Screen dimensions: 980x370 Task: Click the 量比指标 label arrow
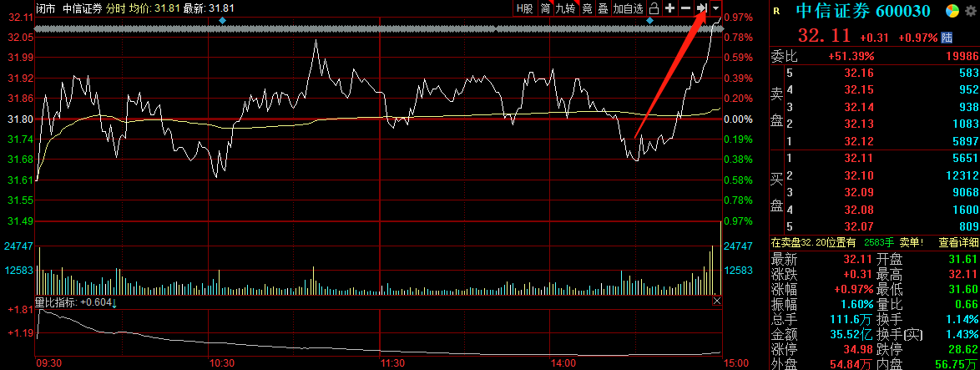(115, 303)
